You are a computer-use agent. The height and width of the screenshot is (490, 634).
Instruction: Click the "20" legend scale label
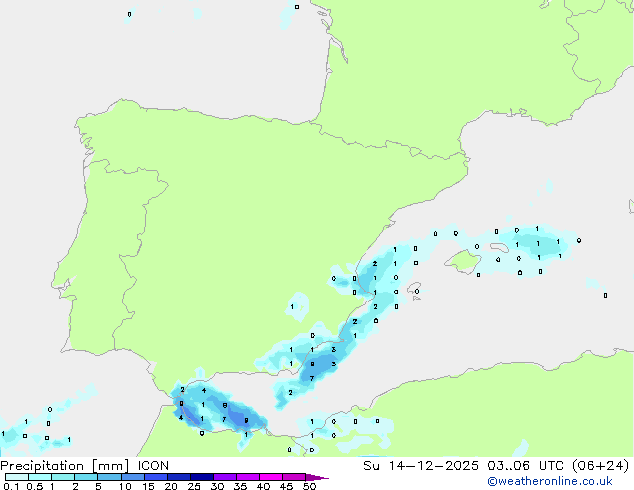tap(171, 486)
